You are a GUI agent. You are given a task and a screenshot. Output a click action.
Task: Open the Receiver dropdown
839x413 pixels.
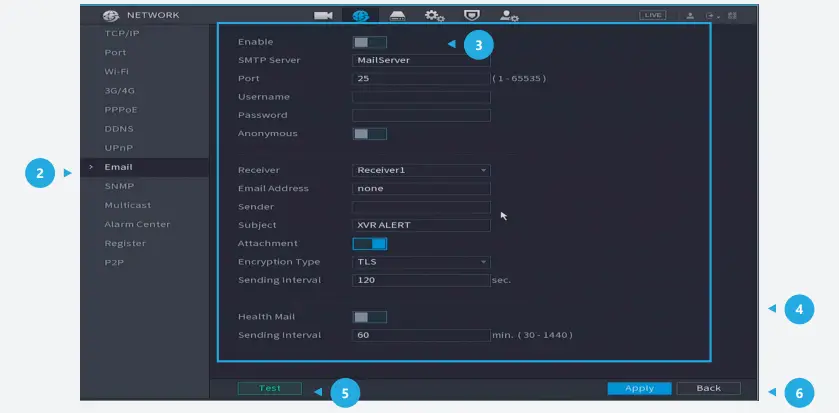click(x=421, y=171)
